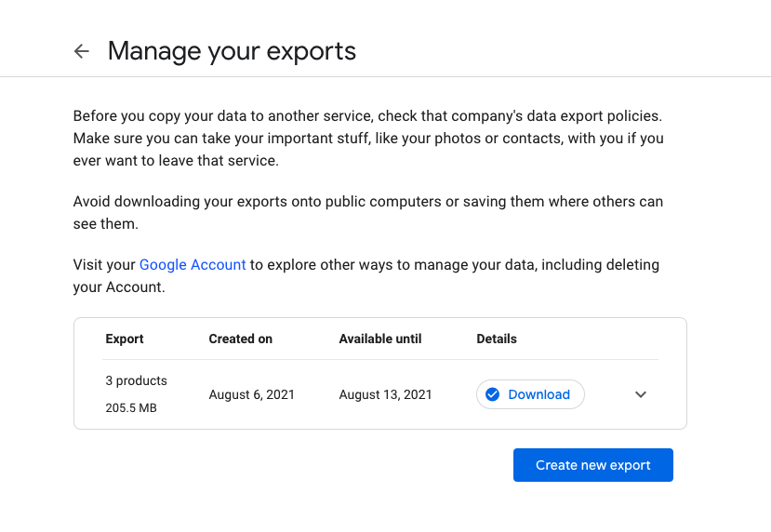Expand export details with chevron arrow
This screenshot has width=771, height=532.
(x=640, y=394)
